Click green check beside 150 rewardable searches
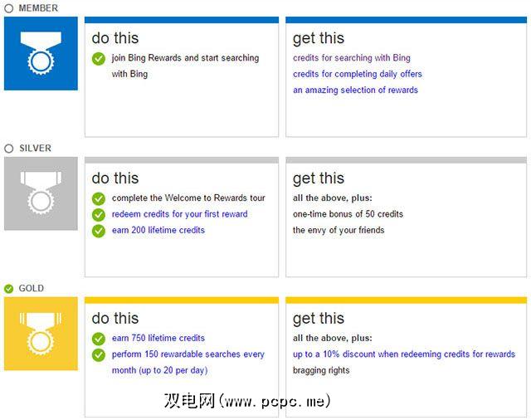The height and width of the screenshot is (420, 531). [x=99, y=355]
